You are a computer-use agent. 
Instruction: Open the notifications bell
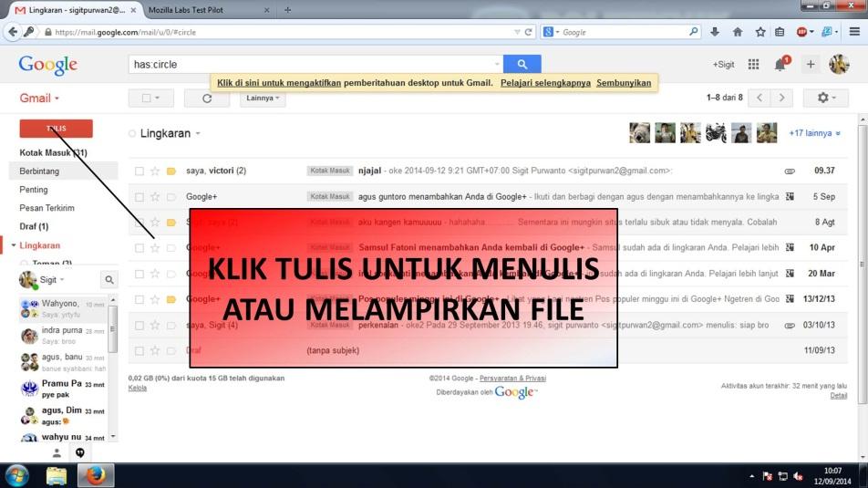(x=780, y=64)
